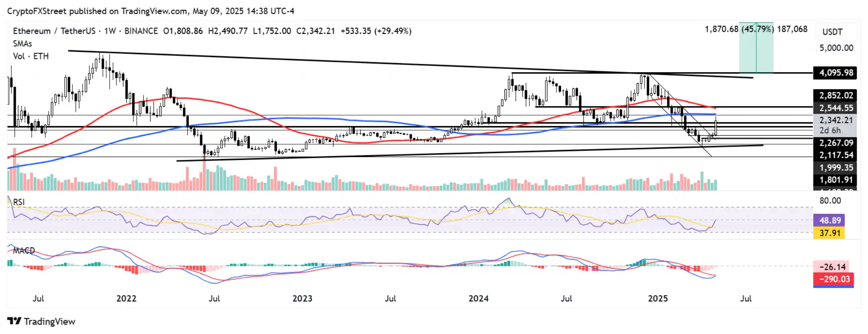Select the 4,095.98 price label
868x334 pixels.
[835, 73]
